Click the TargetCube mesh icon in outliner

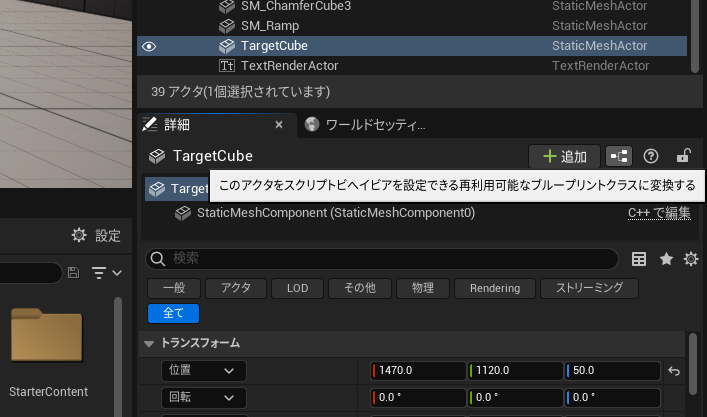coord(227,46)
